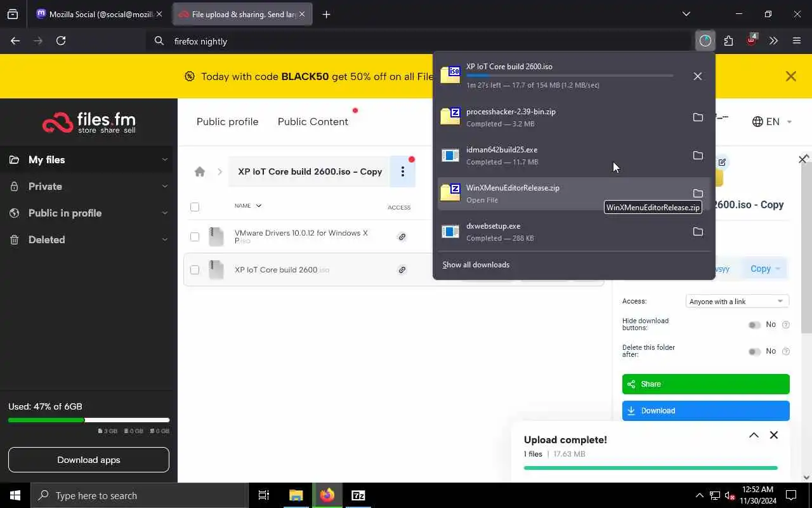Check the XP IoT Core build 2600 checkbox
812x508 pixels.
tap(195, 270)
